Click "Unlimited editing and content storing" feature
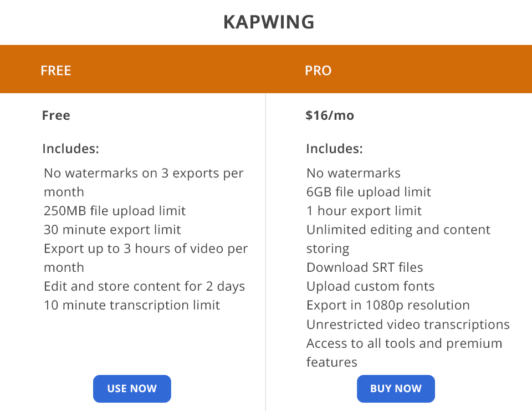The height and width of the screenshot is (411, 532). 398,230
